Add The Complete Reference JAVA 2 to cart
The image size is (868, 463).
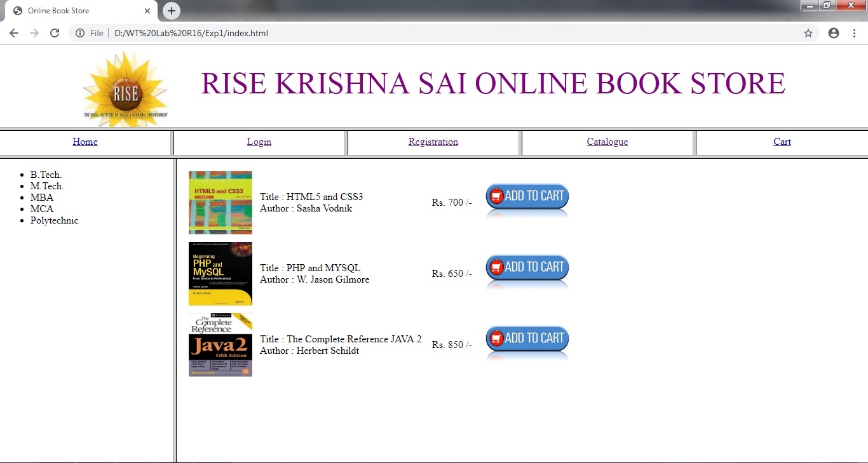[527, 338]
